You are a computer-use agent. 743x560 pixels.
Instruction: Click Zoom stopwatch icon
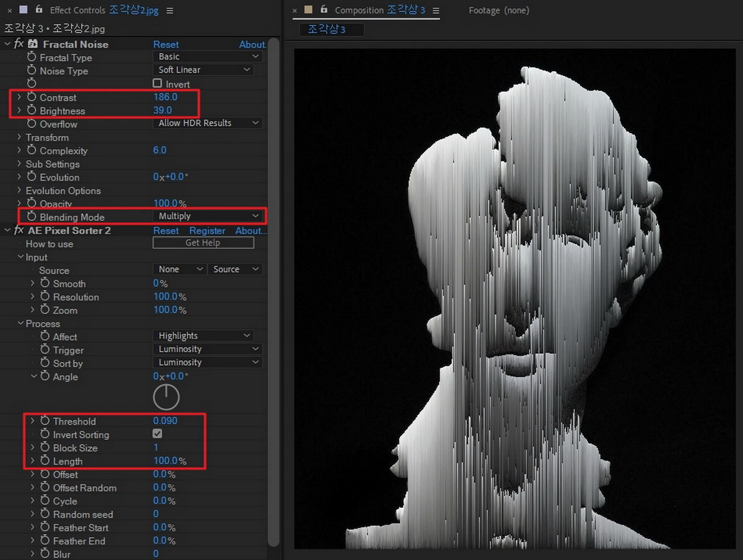click(45, 310)
